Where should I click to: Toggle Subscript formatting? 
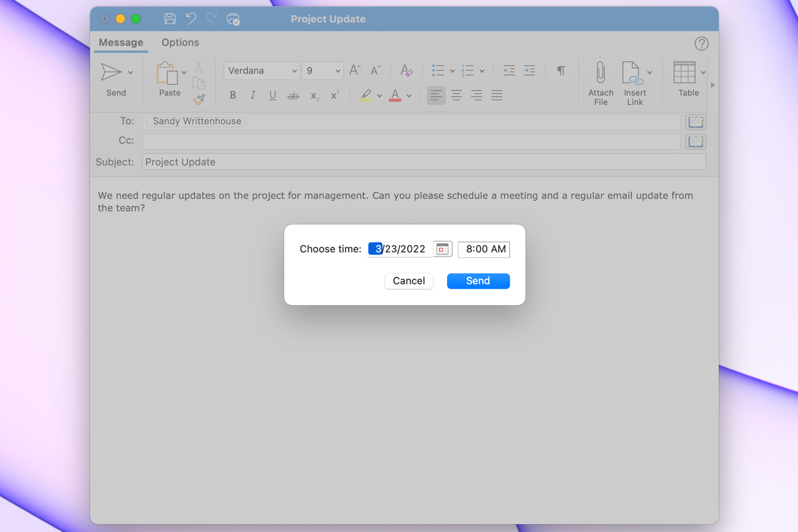[x=314, y=96]
